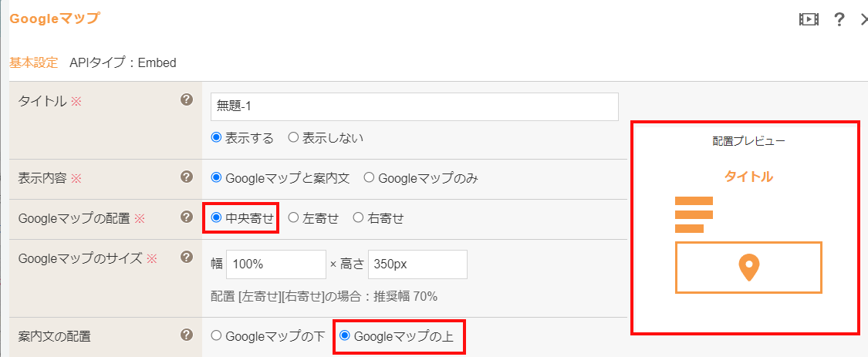Show help tooltip for Googleマップの配置 row

[x=187, y=217]
